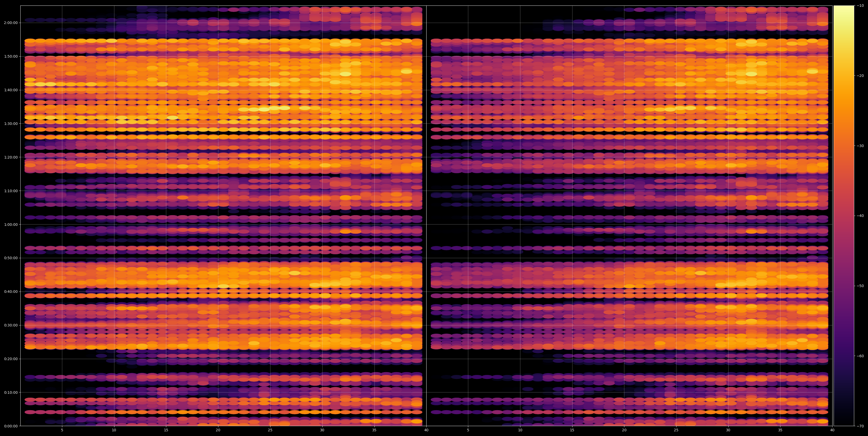The width and height of the screenshot is (868, 436).
Task: Click x-axis label 25 under the left heatmap
Action: (x=270, y=430)
